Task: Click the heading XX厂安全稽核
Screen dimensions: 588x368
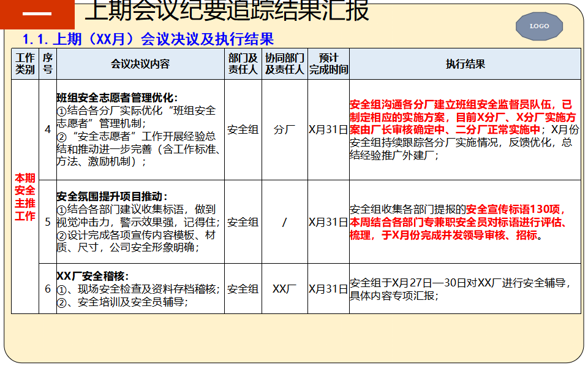Action: click(92, 276)
